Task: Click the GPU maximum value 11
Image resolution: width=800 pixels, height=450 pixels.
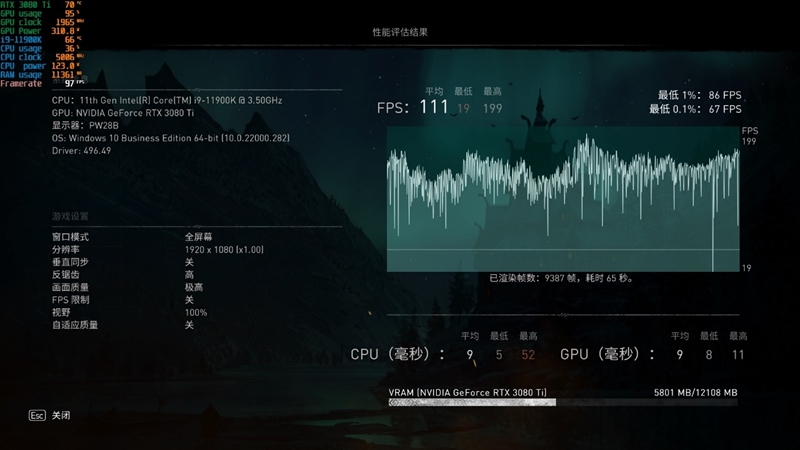Action: tap(738, 355)
